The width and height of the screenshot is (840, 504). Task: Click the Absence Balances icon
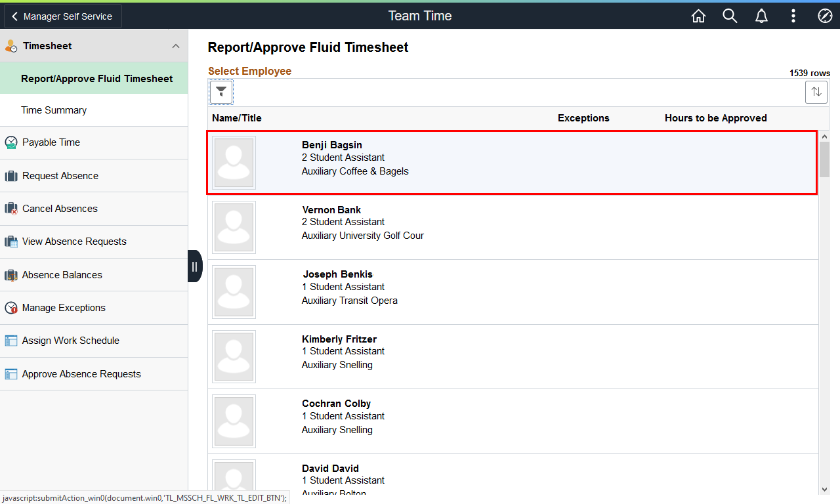coord(11,275)
